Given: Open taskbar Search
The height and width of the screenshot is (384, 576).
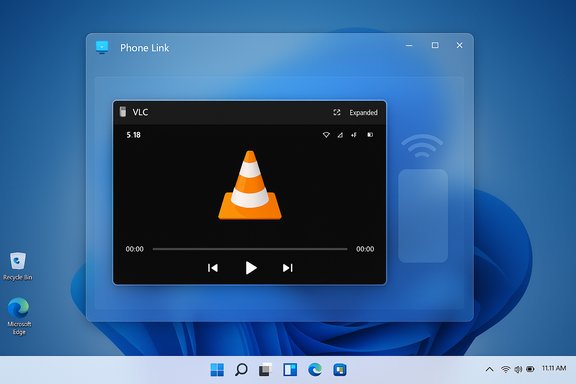Looking at the screenshot, I should point(241,370).
